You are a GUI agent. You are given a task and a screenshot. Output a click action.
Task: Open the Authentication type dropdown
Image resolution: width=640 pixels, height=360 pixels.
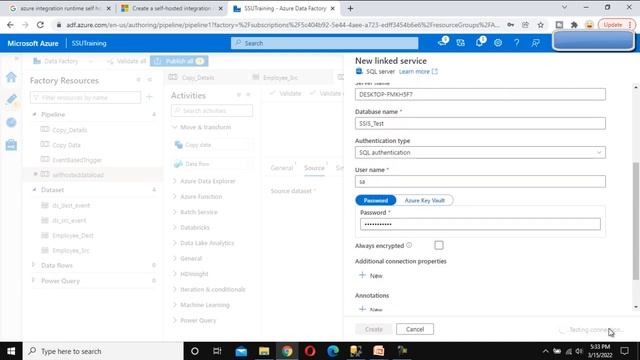coord(480,152)
